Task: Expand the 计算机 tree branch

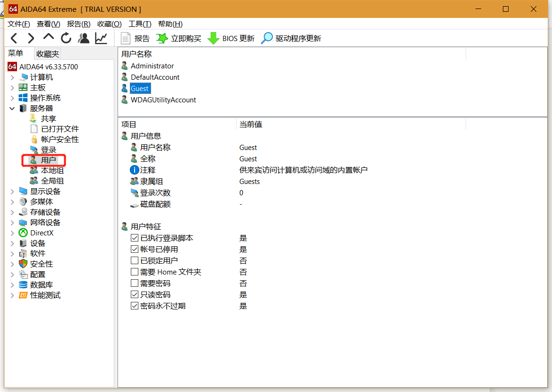Action: point(12,77)
